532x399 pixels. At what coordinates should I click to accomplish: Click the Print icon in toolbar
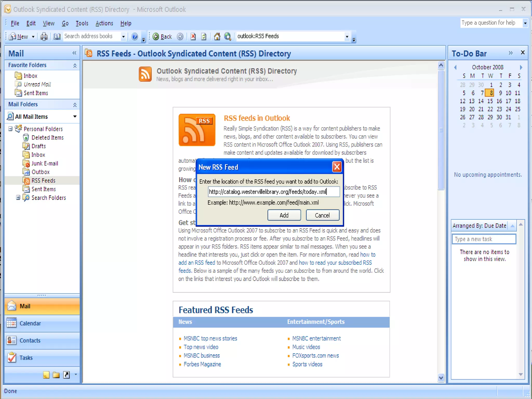click(44, 37)
